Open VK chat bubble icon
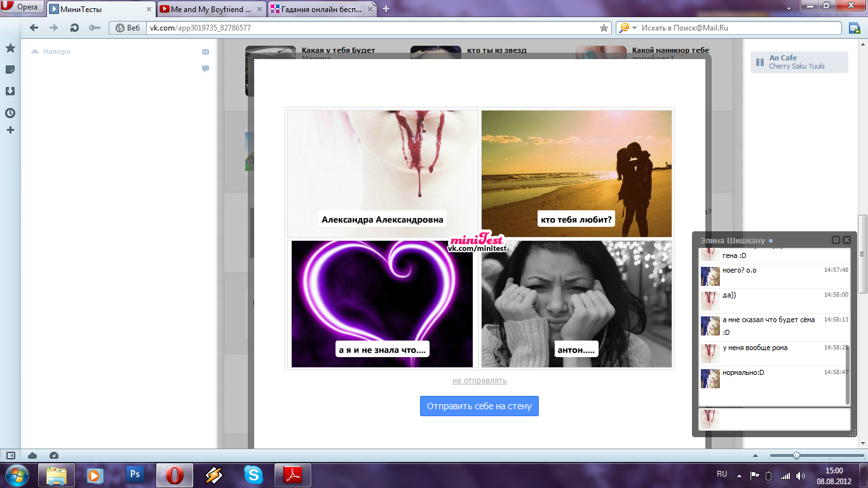This screenshot has height=488, width=868. (205, 68)
